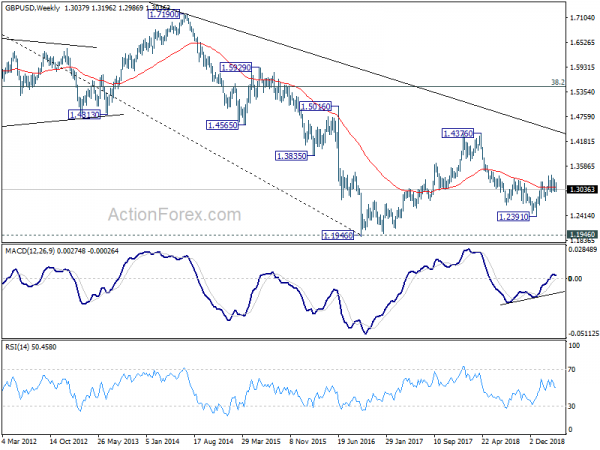The width and height of the screenshot is (600, 450).
Task: Click the 22 Apr 2018 date label
Action: (x=501, y=441)
